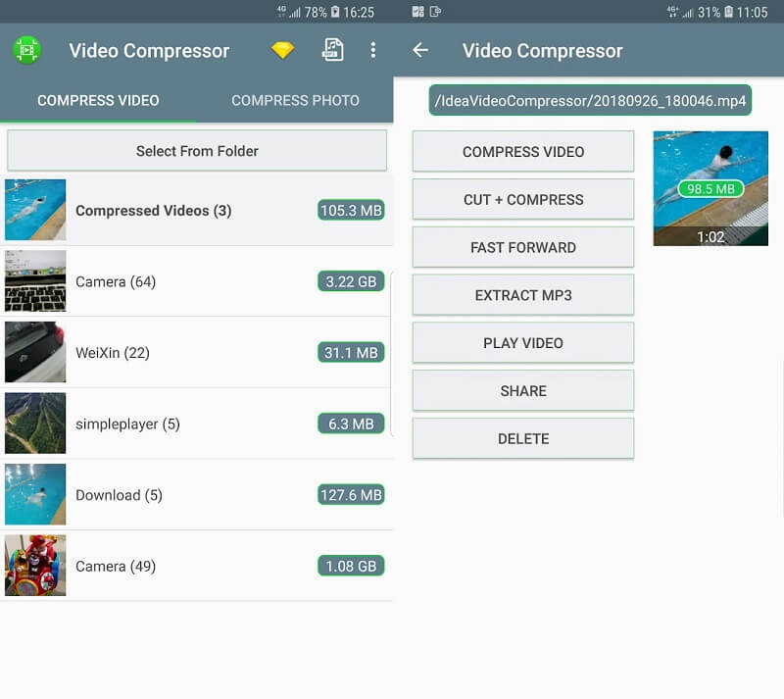Choose the CUT + COMPRESS option
Image resolution: width=784 pixels, height=699 pixels.
522,199
